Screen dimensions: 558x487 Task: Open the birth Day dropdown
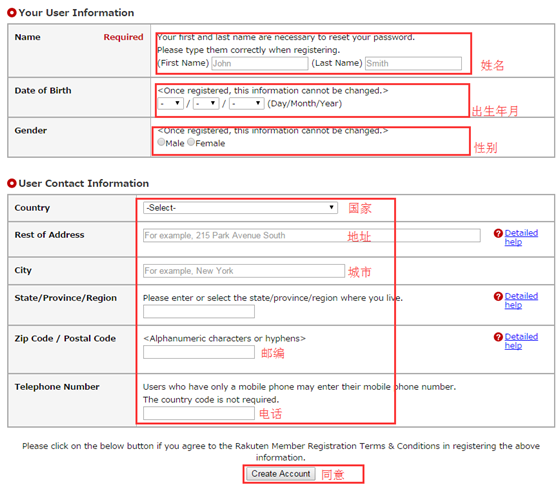(x=170, y=104)
